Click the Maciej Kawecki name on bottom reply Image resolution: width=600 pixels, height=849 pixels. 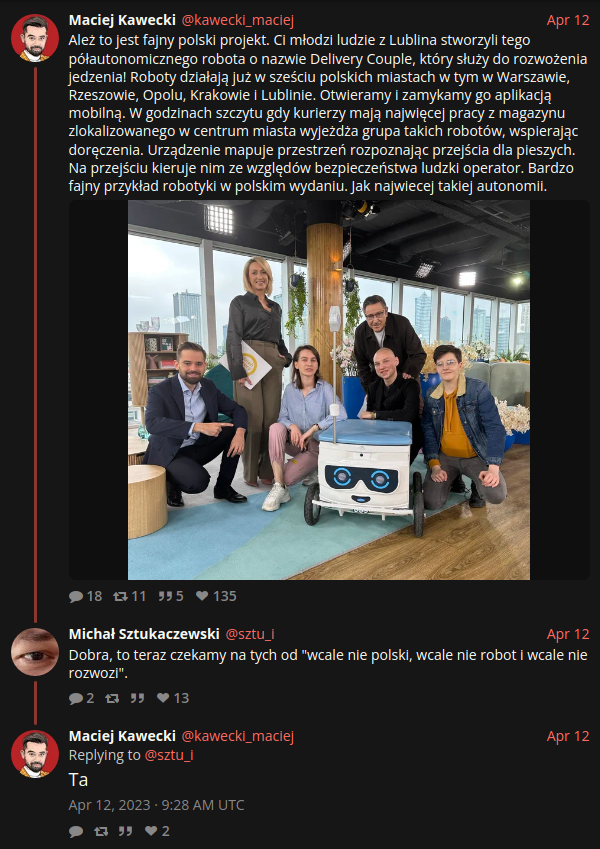pyautogui.click(x=122, y=736)
